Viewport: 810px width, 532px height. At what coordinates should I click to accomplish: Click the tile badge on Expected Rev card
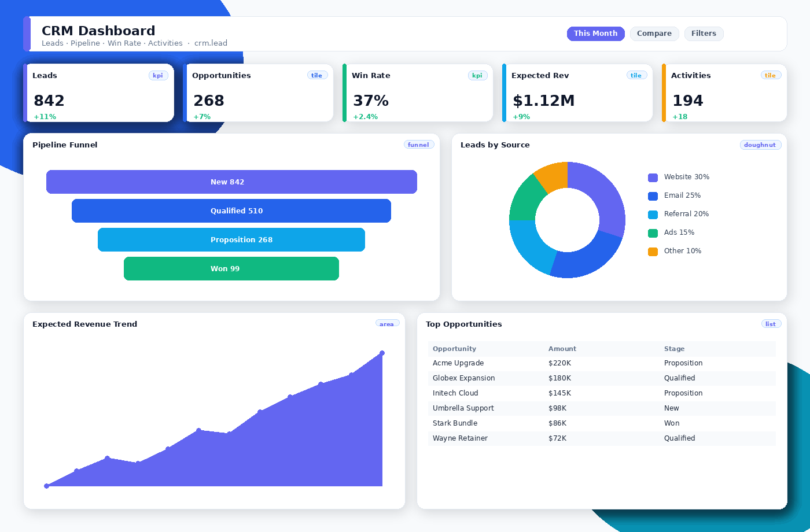point(636,75)
